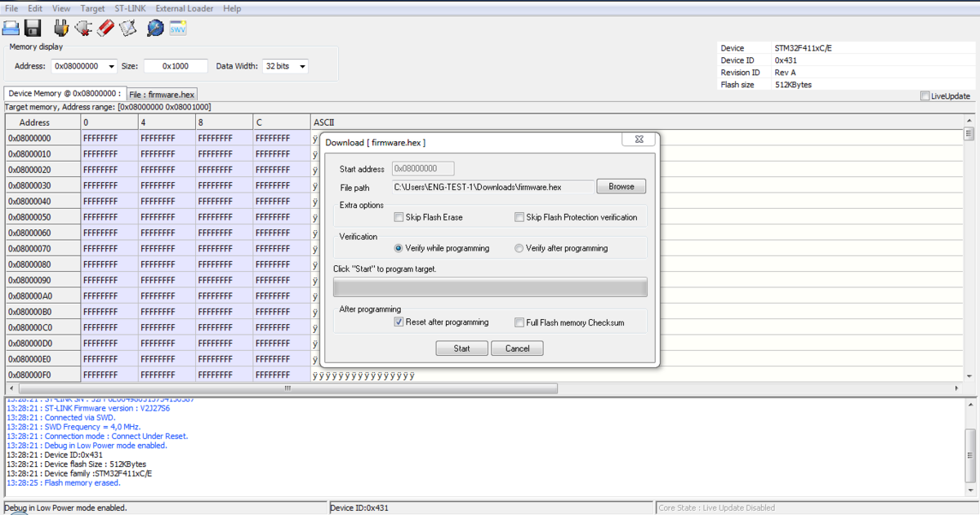The height and width of the screenshot is (515, 980).
Task: Expand the Address dropdown arrow
Action: click(111, 66)
